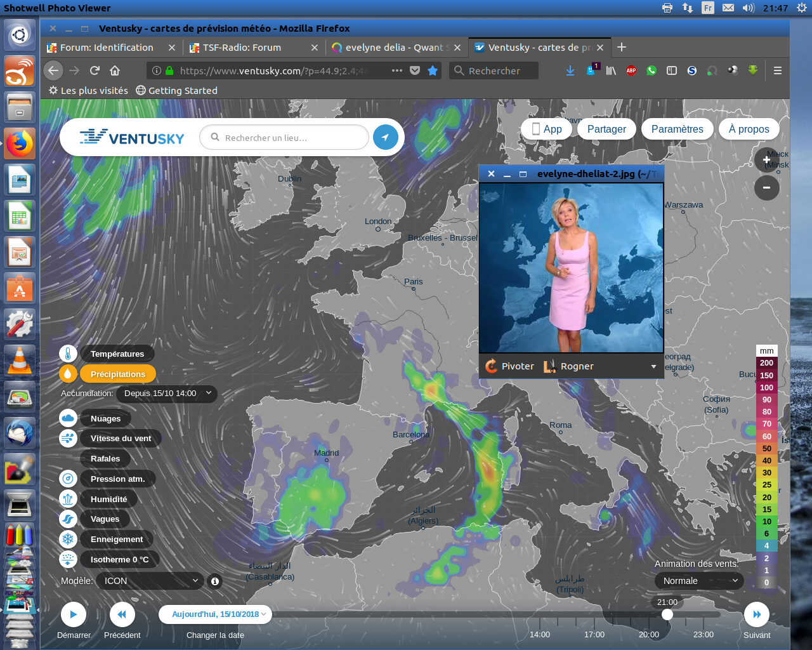Open the address bar page actions dots

click(x=397, y=70)
